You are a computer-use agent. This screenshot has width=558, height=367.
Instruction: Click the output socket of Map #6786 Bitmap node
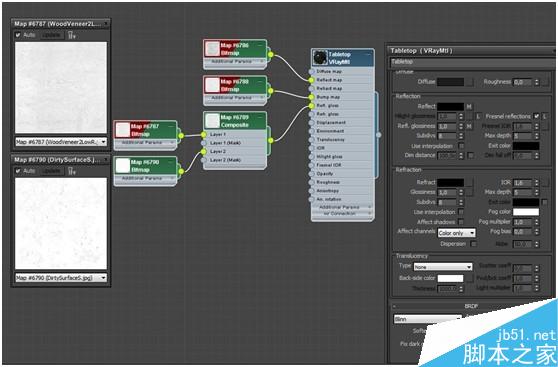pyautogui.click(x=271, y=54)
